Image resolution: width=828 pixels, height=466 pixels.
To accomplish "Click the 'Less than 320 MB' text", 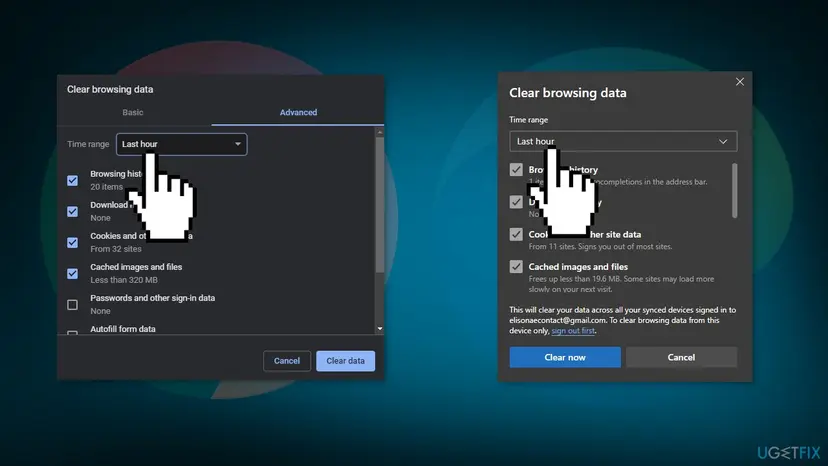I will point(124,280).
